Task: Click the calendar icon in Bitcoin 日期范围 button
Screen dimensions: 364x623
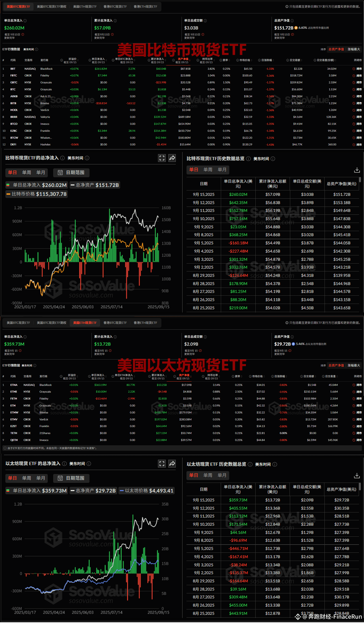Action: 60,172
